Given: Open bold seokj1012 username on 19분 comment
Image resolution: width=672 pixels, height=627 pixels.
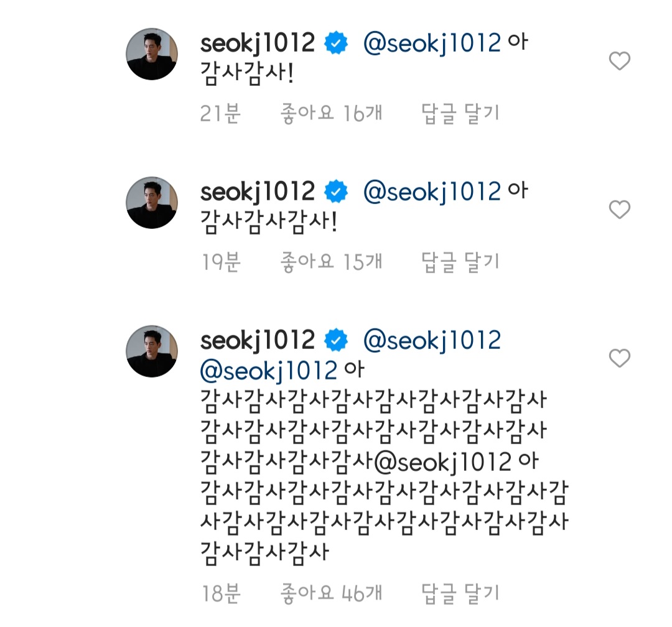Looking at the screenshot, I should (258, 192).
